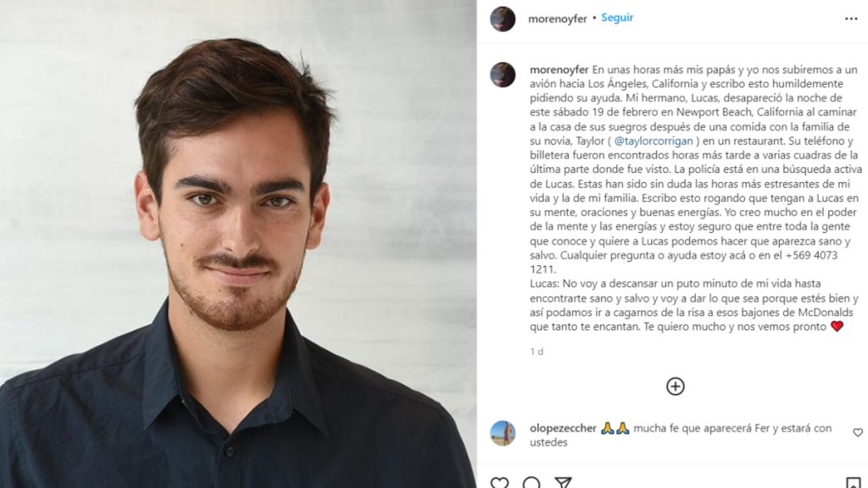
Task: Open olopezeccher commenter avatar
Action: tap(503, 433)
